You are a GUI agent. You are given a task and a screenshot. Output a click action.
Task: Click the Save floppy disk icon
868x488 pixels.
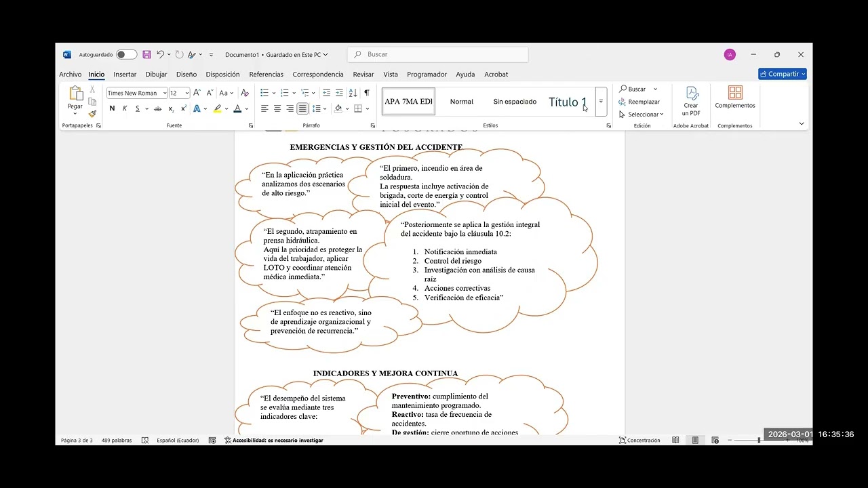click(x=146, y=54)
